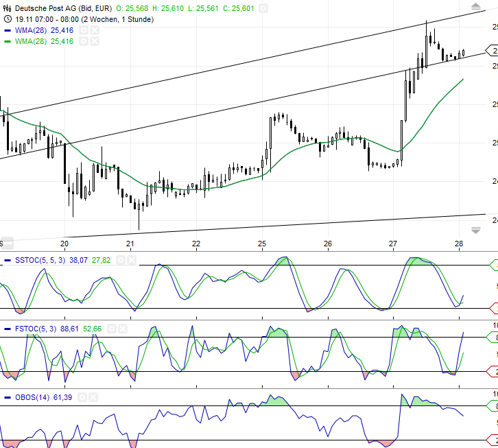
Task: Click the SSTOC value 38,07
Action: click(x=78, y=261)
